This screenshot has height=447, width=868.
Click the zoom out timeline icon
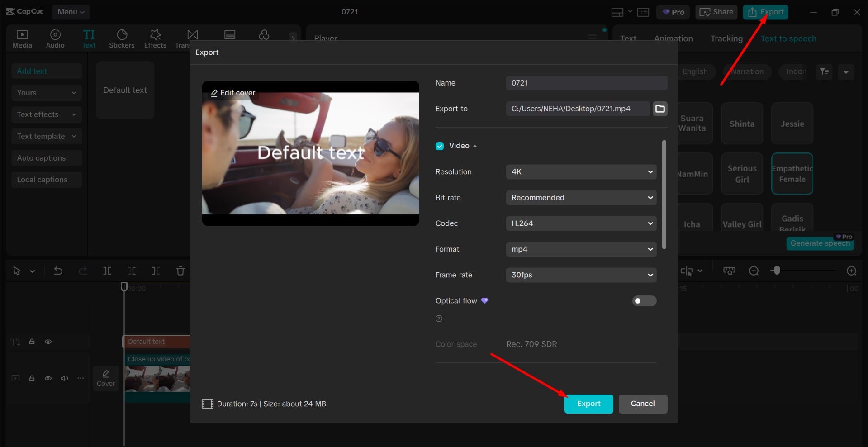click(x=754, y=271)
